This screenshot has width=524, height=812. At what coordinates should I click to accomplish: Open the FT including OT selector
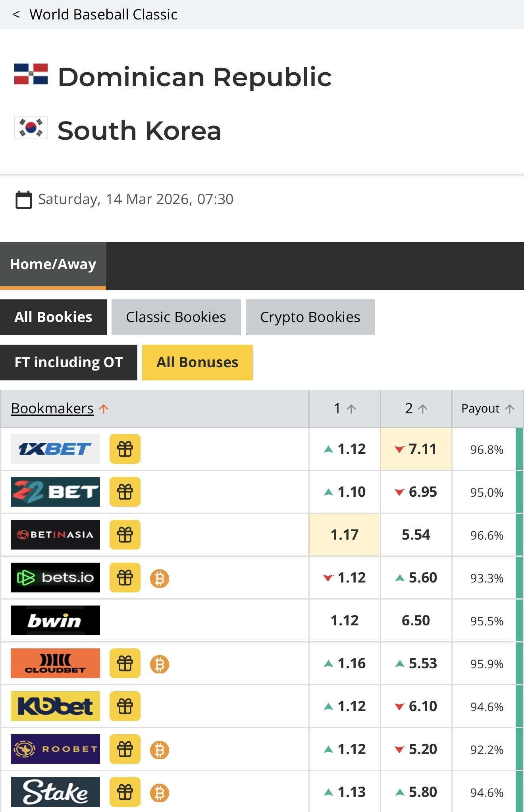coord(69,363)
